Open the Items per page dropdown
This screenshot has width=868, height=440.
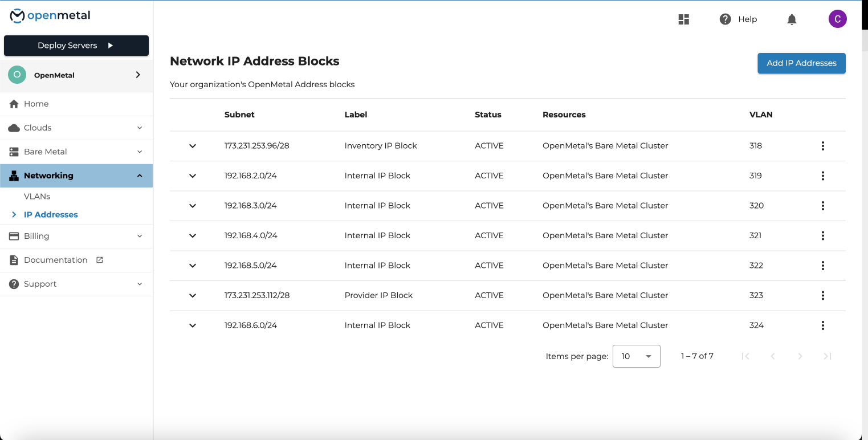[636, 356]
